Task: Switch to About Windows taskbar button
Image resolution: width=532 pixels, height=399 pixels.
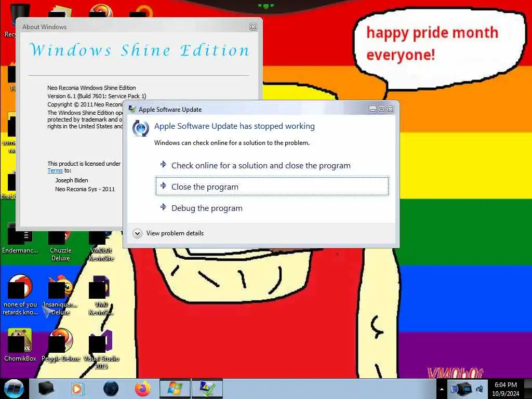Action: (x=175, y=389)
